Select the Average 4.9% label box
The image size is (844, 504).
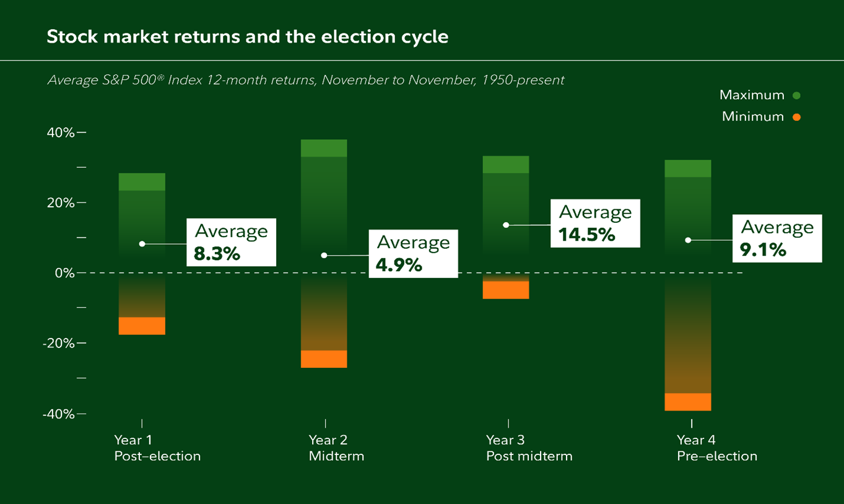click(413, 253)
